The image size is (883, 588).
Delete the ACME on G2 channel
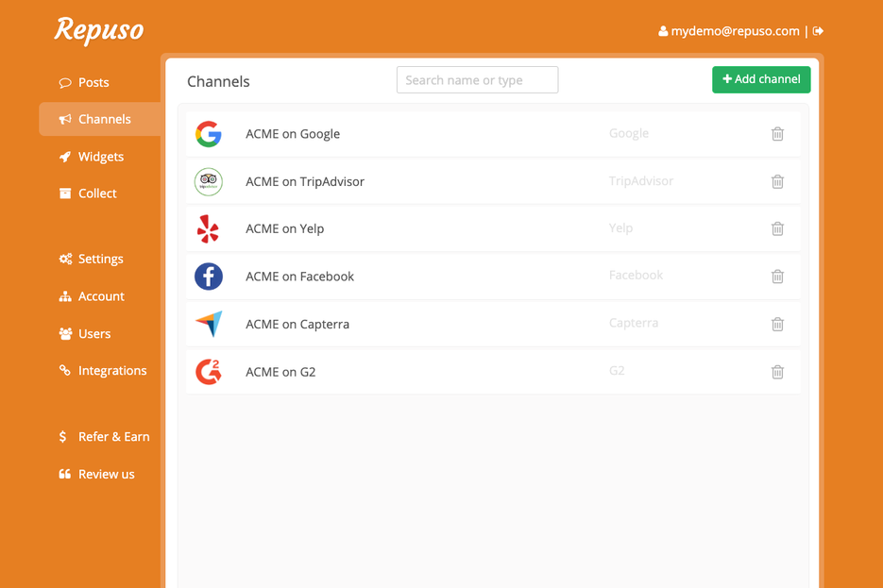777,372
